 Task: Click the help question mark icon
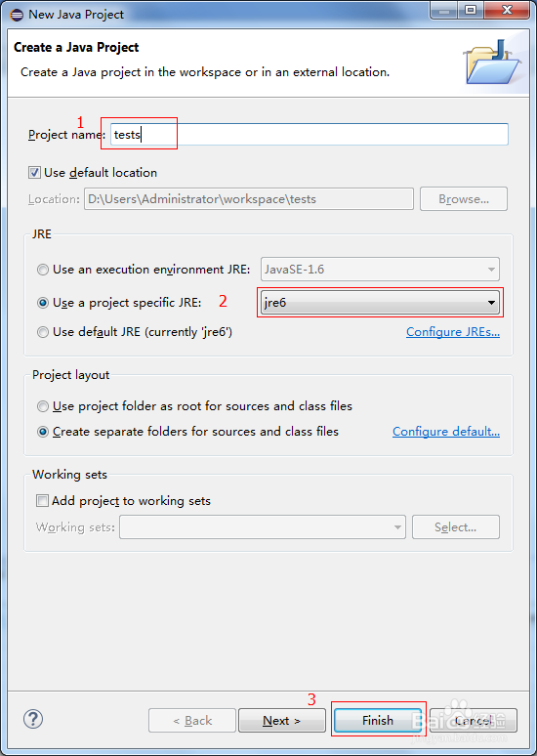tap(33, 719)
